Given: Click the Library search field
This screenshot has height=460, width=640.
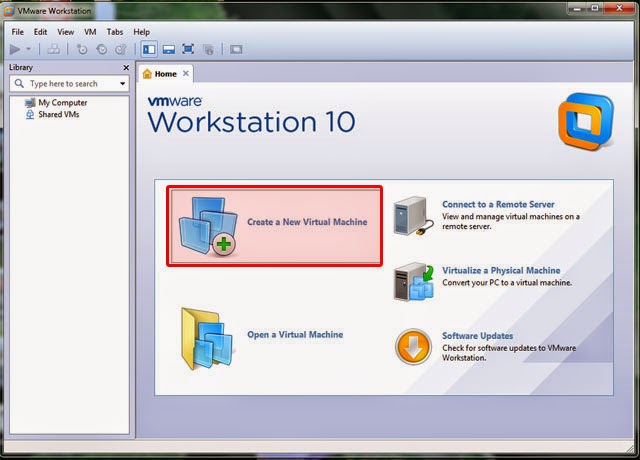Looking at the screenshot, I should point(69,84).
